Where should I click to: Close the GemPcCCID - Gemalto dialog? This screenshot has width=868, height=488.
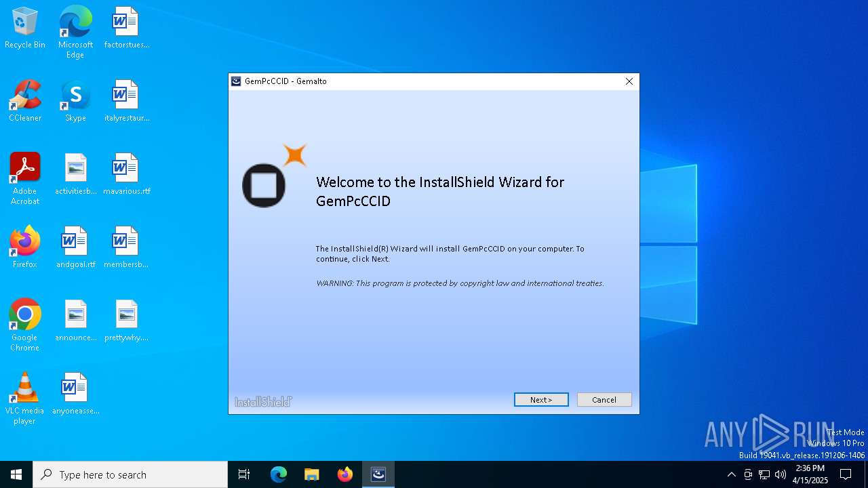click(629, 81)
